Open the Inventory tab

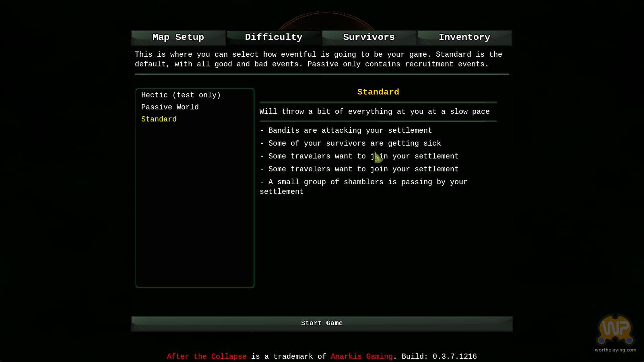(x=464, y=37)
